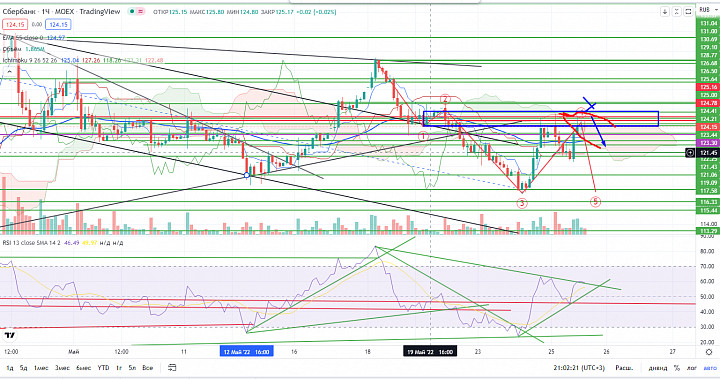This screenshot has width=720, height=379.
Task: Click the 21:02:21 (UTC+3) timezone clock
Action: [x=579, y=368]
